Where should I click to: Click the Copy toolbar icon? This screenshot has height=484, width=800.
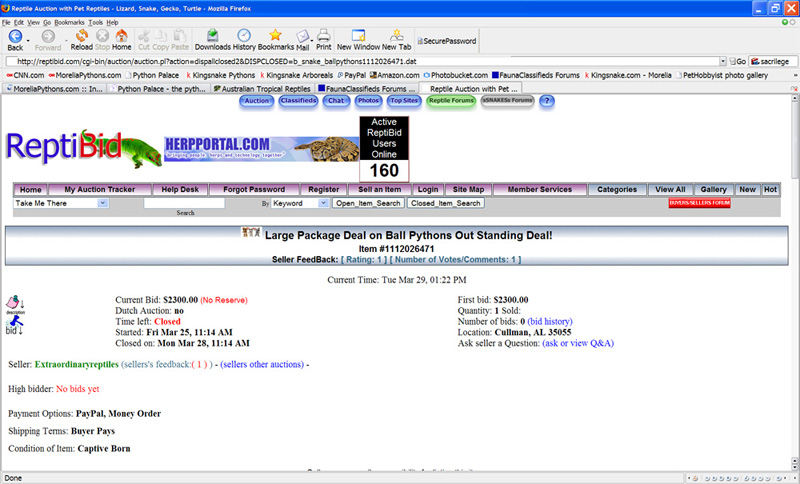point(161,36)
